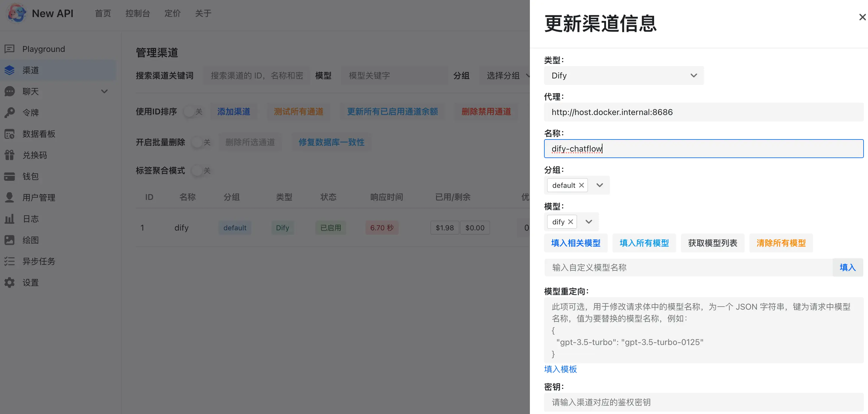Image resolution: width=868 pixels, height=414 pixels.
Task: Open the 分组 dropdown arrow in panel
Action: [600, 185]
